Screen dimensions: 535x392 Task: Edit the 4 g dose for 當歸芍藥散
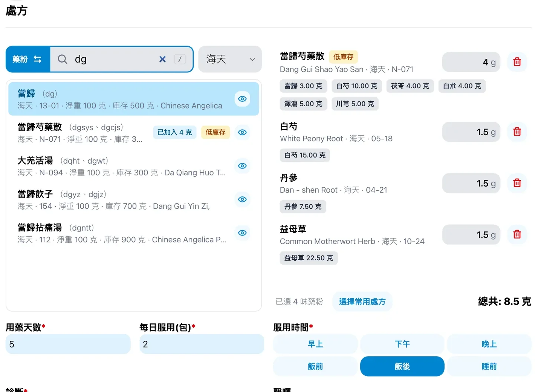tap(471, 62)
